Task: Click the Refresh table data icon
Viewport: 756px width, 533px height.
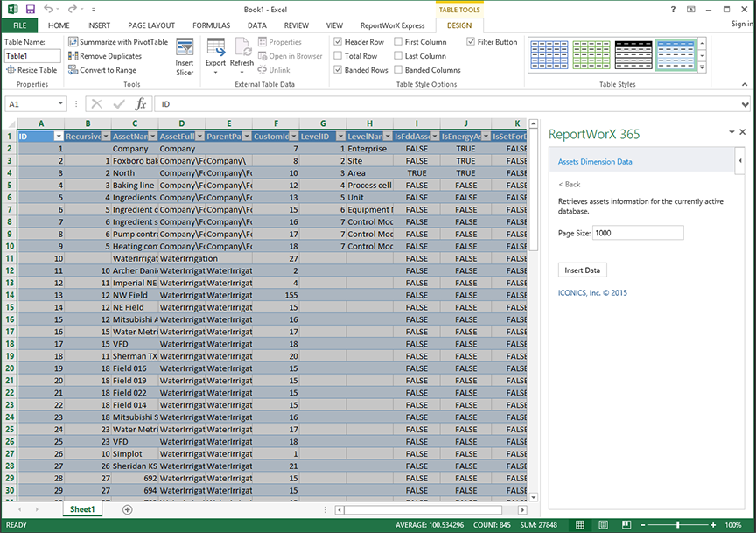Action: (x=241, y=49)
